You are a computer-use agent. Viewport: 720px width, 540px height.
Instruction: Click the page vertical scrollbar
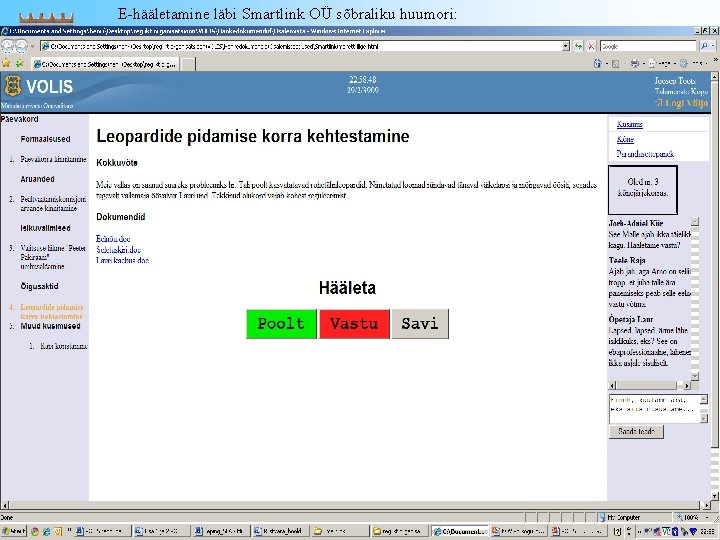(715, 286)
